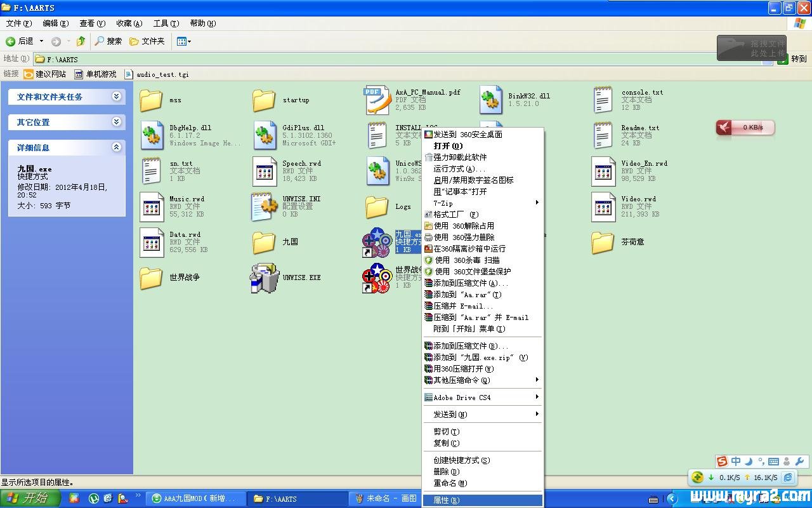This screenshot has width=812, height=508.
Task: Select the Video_En.rwd file
Action: pyautogui.click(x=629, y=171)
